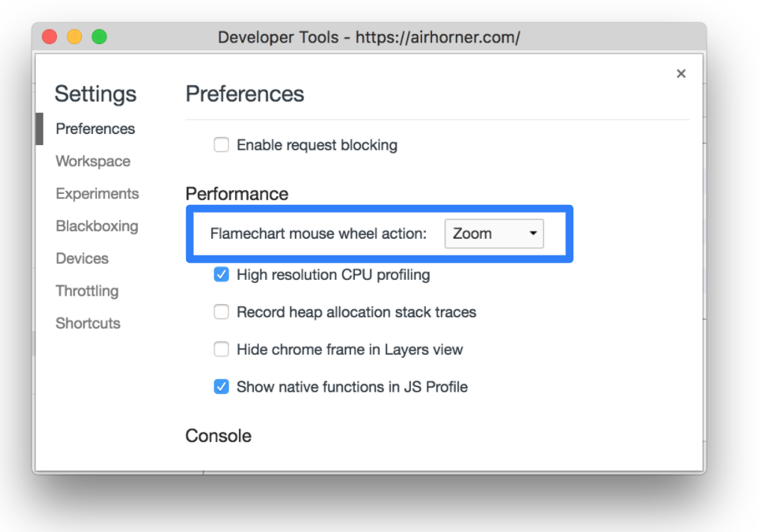Click the dropdown arrow next to Zoom
Viewport: 761px width, 532px height.
(533, 233)
